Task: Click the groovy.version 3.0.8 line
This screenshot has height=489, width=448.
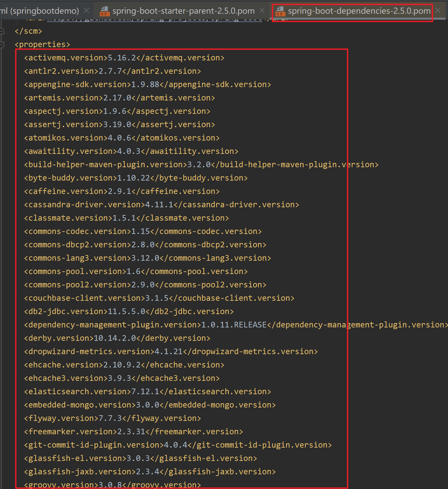Action: point(113,485)
